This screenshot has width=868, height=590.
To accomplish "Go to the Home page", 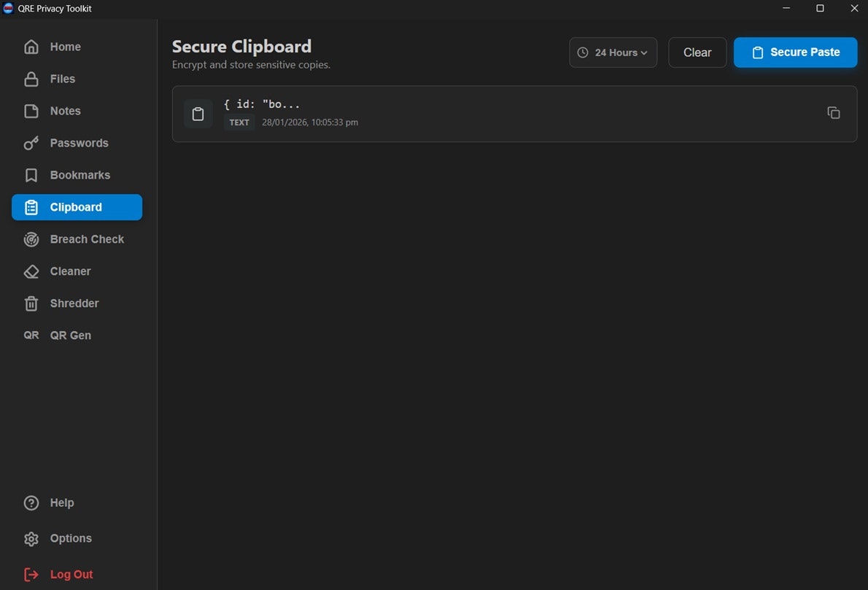I will pyautogui.click(x=77, y=47).
